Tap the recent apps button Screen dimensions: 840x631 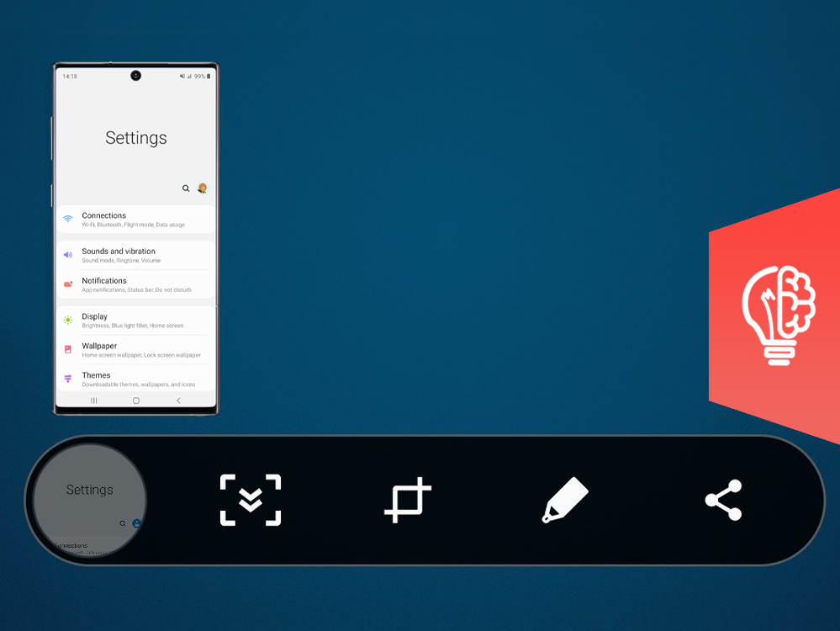pyautogui.click(x=93, y=401)
